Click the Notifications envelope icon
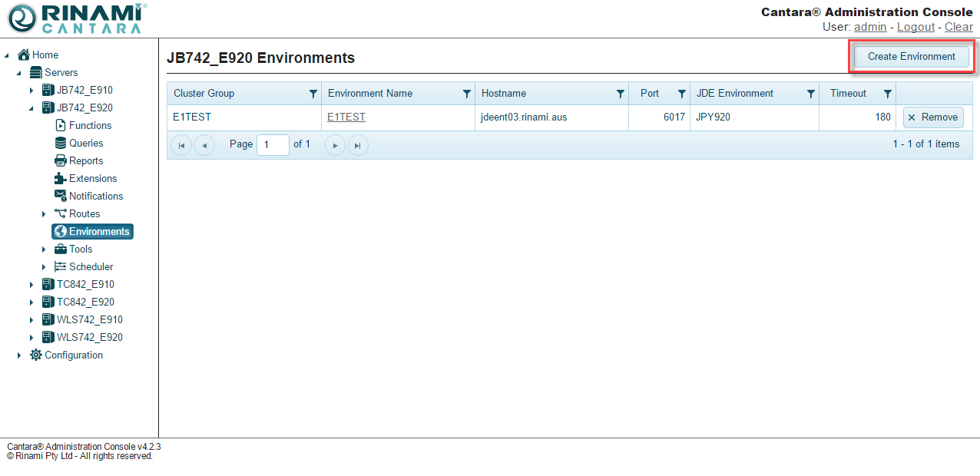980x476 pixels. point(61,196)
